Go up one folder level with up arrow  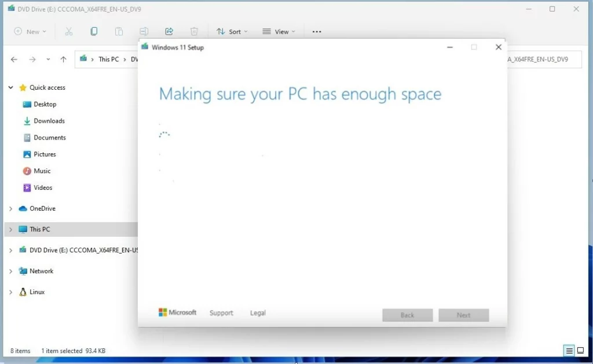pyautogui.click(x=63, y=60)
